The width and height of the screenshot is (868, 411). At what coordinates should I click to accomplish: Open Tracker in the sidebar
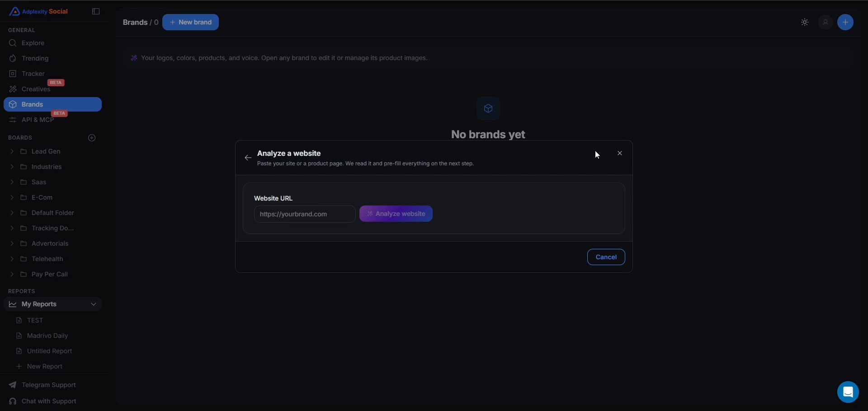[x=52, y=74]
